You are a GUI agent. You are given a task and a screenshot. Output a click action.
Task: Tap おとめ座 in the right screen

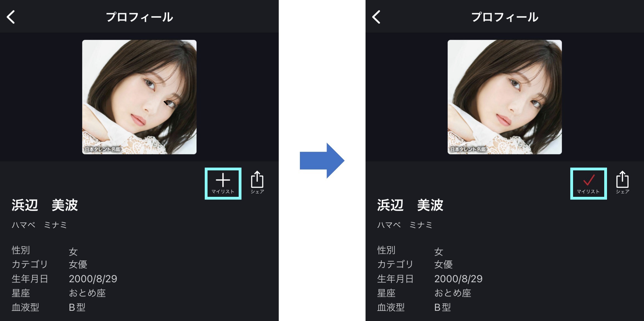coord(453,293)
